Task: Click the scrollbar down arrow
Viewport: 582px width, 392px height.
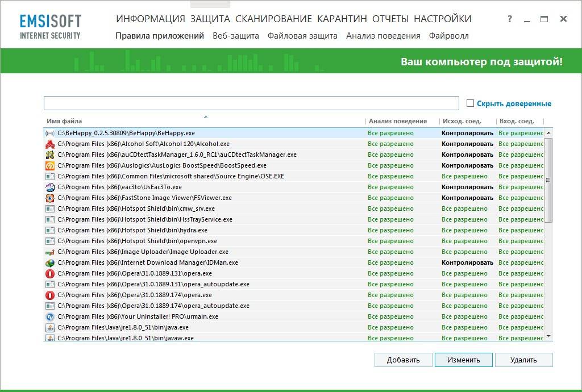Action: (548, 337)
